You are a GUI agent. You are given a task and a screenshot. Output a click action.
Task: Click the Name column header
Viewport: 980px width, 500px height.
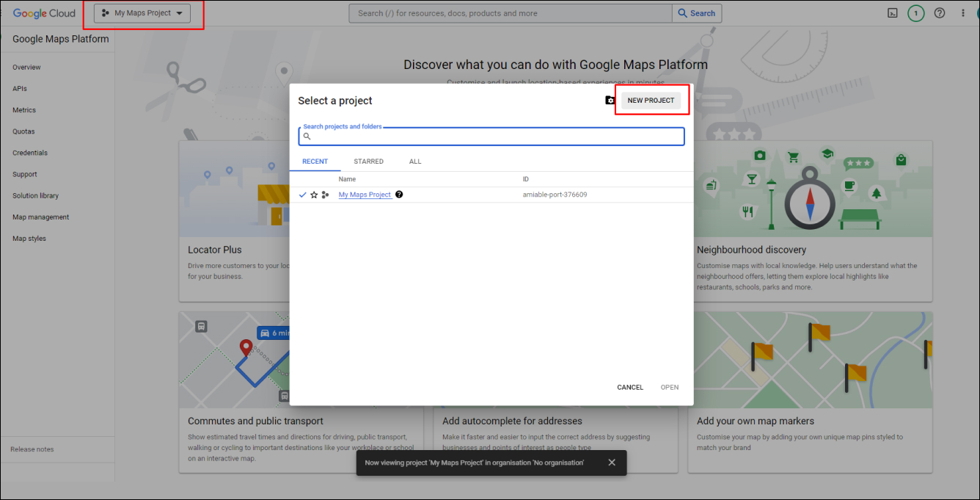pos(347,179)
